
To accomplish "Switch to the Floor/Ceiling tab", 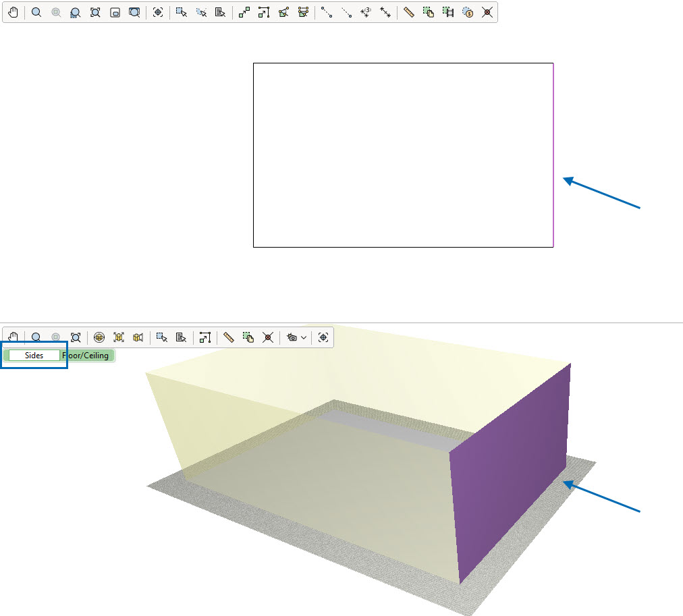I will click(x=86, y=356).
